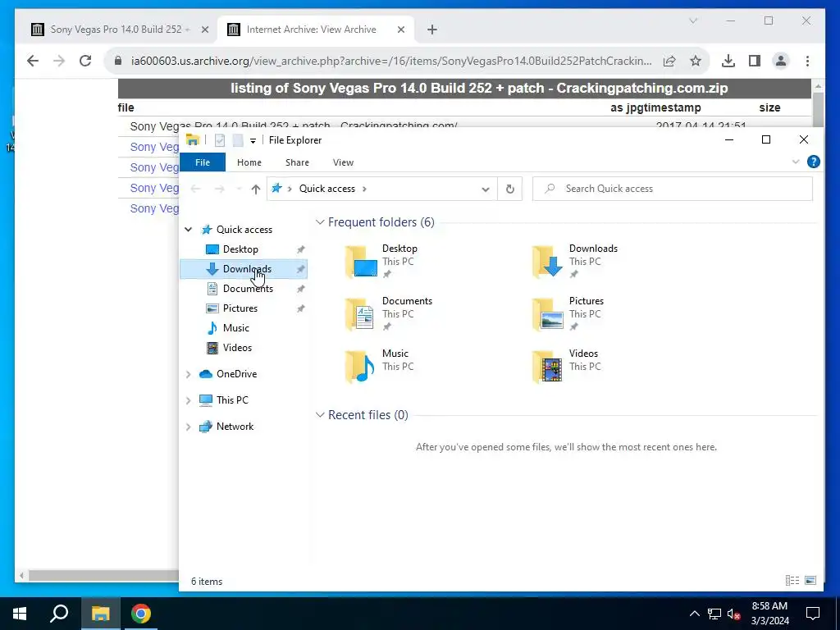The image size is (840, 630).
Task: Select This PC in the navigation pane
Action: 232,399
